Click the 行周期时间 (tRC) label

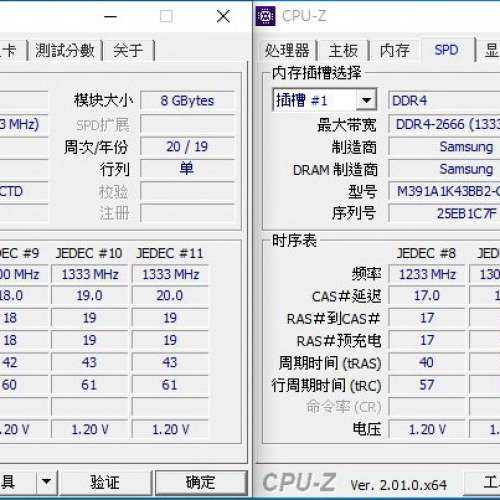coord(326,385)
